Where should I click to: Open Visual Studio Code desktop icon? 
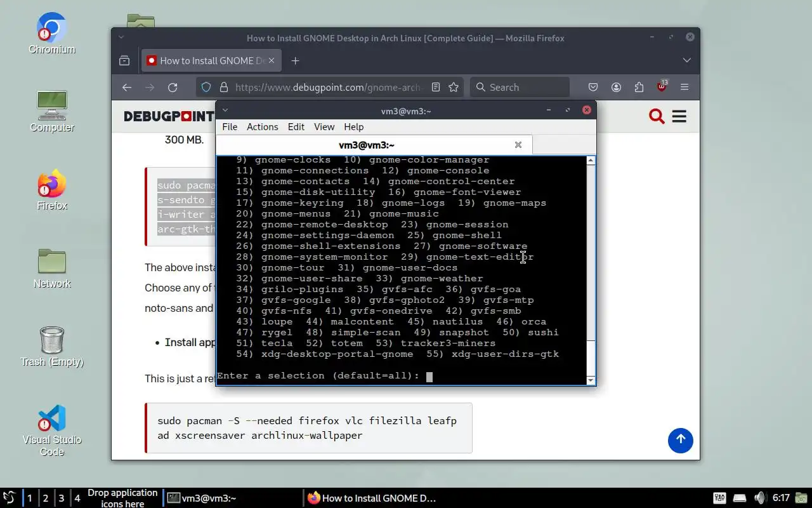click(x=52, y=431)
